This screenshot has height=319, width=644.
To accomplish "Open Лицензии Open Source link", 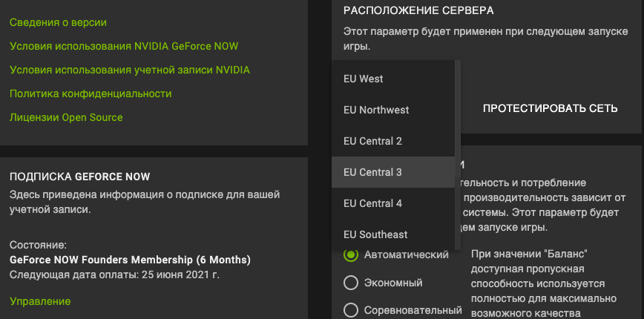I will [x=66, y=117].
